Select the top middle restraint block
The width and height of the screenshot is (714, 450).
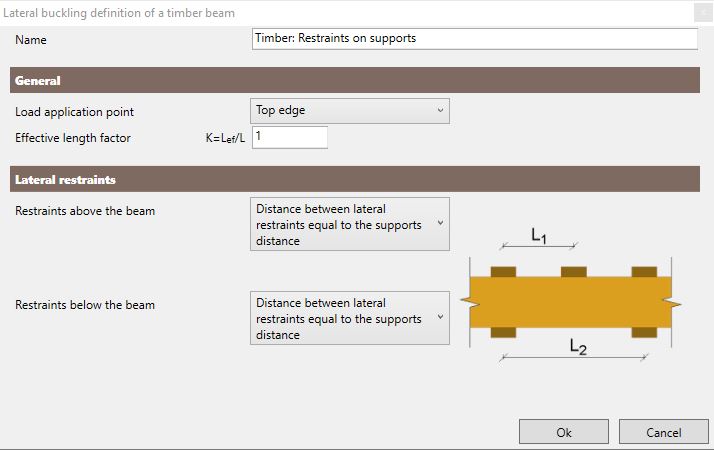tap(574, 272)
